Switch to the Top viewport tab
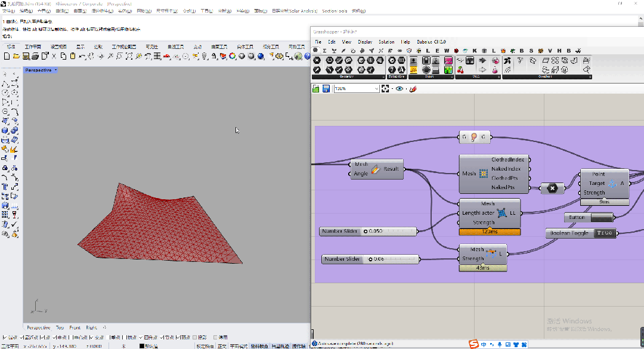The image size is (644, 349). click(60, 328)
